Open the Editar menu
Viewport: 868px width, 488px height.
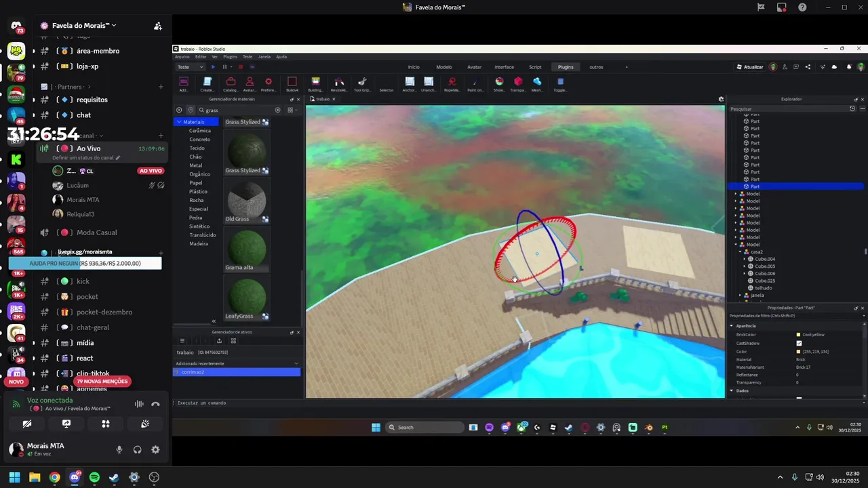pyautogui.click(x=201, y=57)
